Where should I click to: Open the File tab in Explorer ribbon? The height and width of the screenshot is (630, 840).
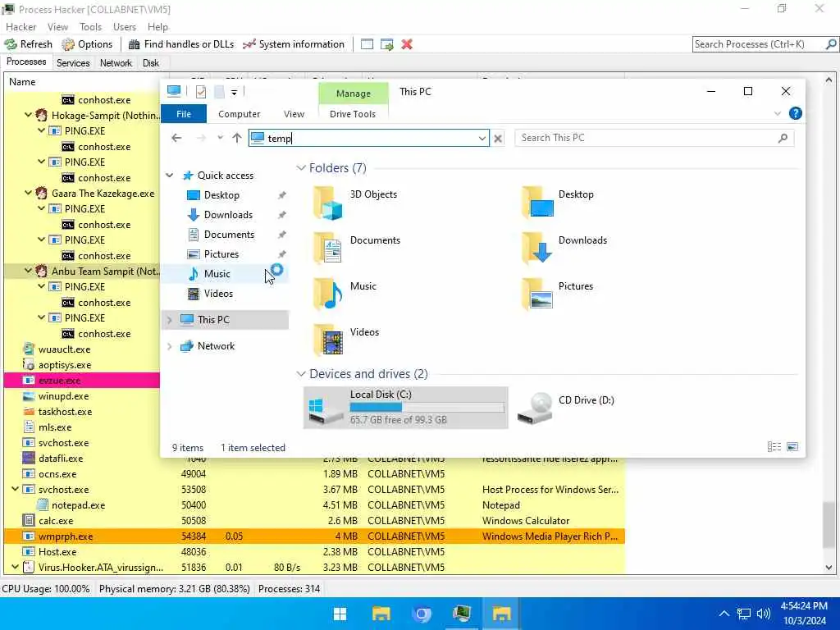coord(184,114)
